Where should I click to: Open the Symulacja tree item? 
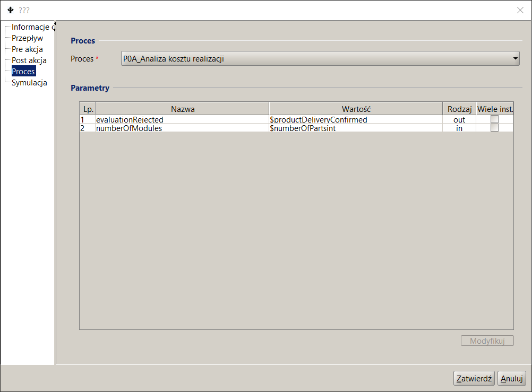pos(29,83)
